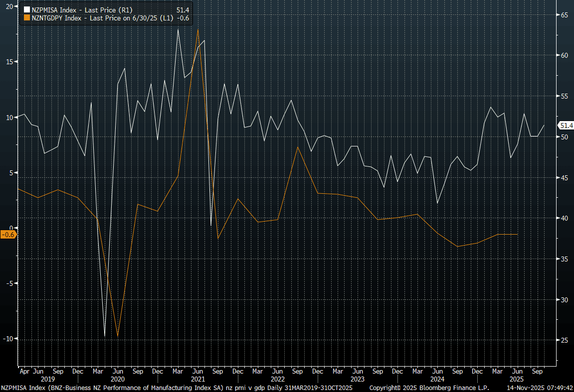The width and height of the screenshot is (574, 392).
Task: Click the Bloomberg Finance L.P. copyright notice
Action: point(429,388)
